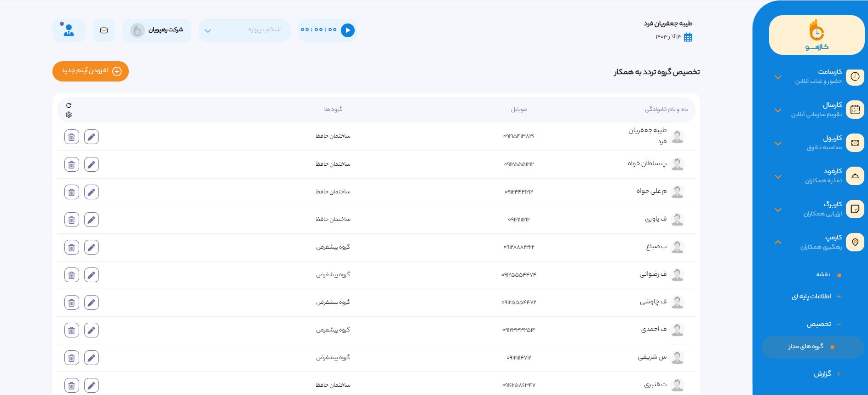Click the refresh table icon
This screenshot has width=868, height=395.
(x=69, y=105)
